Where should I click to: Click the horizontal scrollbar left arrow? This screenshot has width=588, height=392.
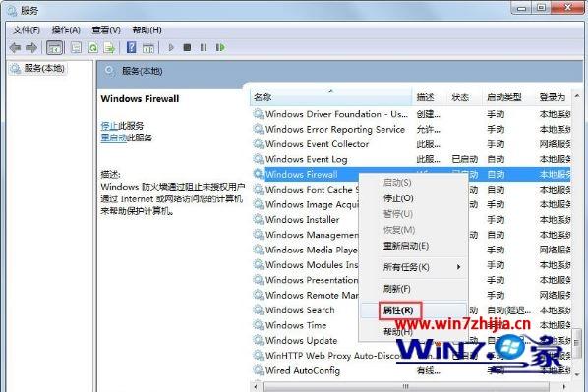click(x=256, y=386)
